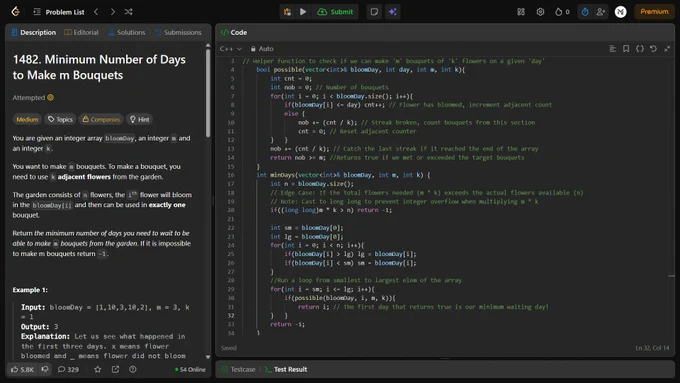
Task: Click the 'int cnt = 0;' code line
Action: point(291,79)
